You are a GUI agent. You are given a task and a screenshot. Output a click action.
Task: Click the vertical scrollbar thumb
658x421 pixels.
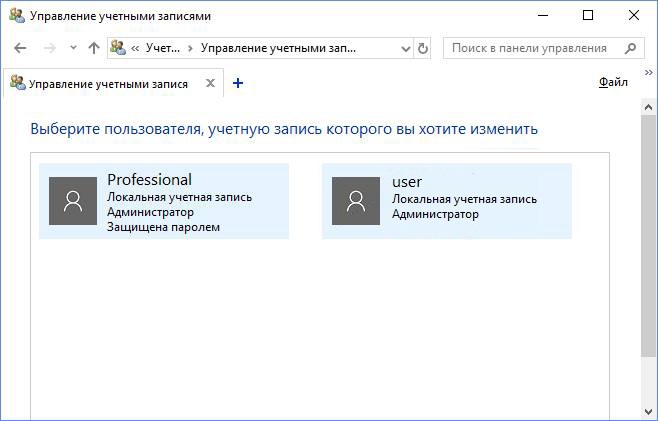point(648,236)
